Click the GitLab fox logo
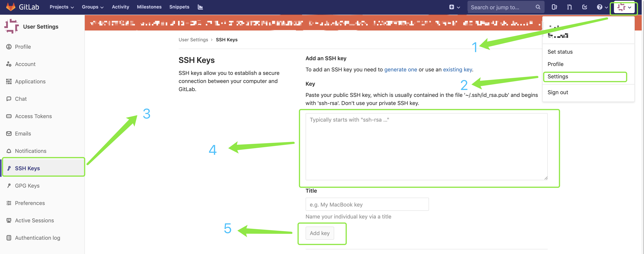This screenshot has height=254, width=644. (10, 7)
